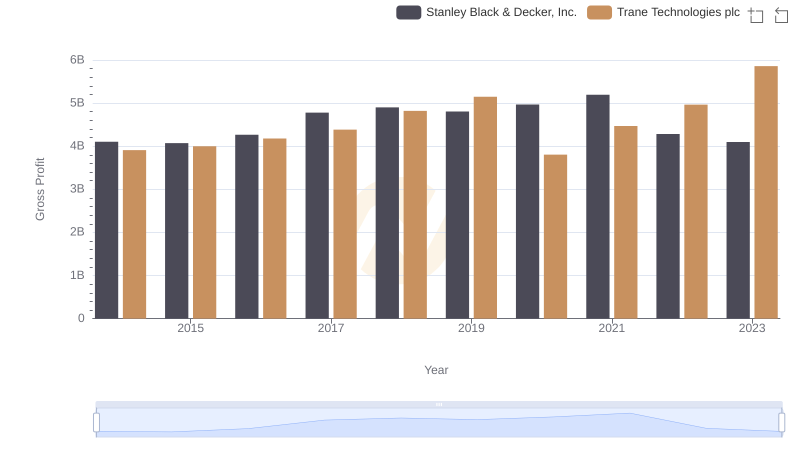Click the '6B' y-axis label

[x=77, y=60]
